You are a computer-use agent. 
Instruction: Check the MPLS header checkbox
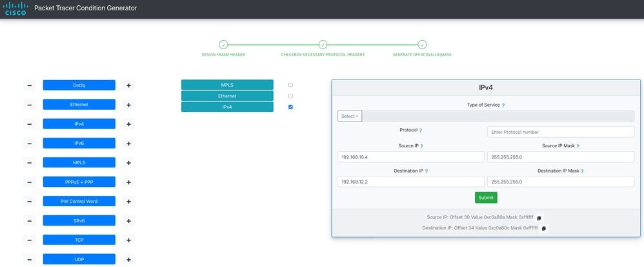pos(290,85)
